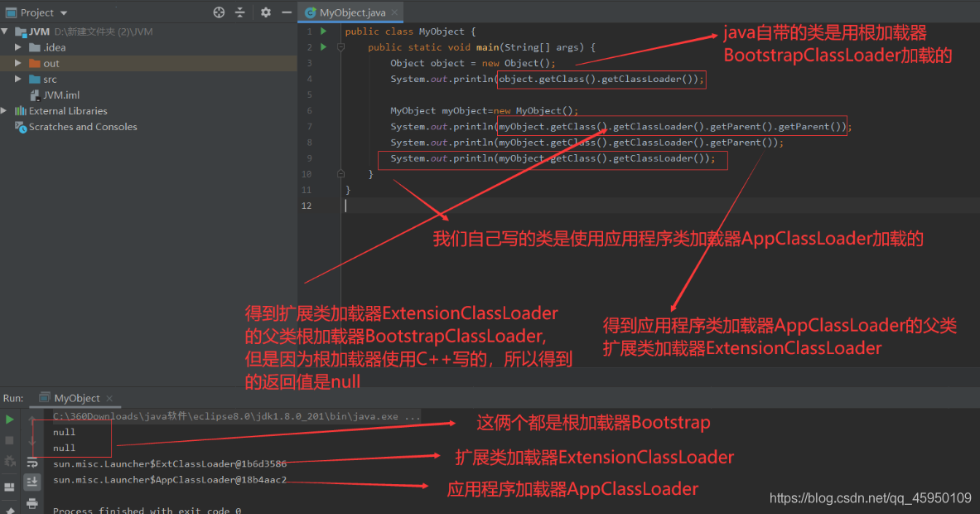Viewport: 980px width, 514px height.
Task: Click the locate file crosshair icon
Action: tap(219, 12)
